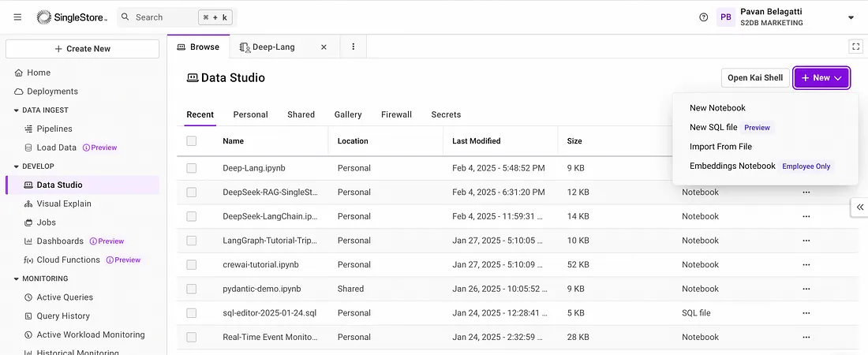This screenshot has height=355, width=868.
Task: Switch to the Personal tab
Action: click(x=250, y=114)
